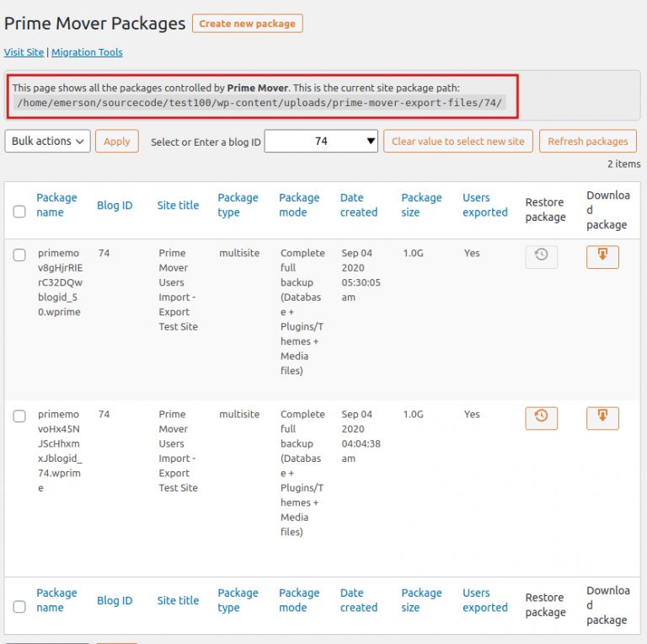Sort by Site title in footer
This screenshot has height=644, width=647.
178,600
